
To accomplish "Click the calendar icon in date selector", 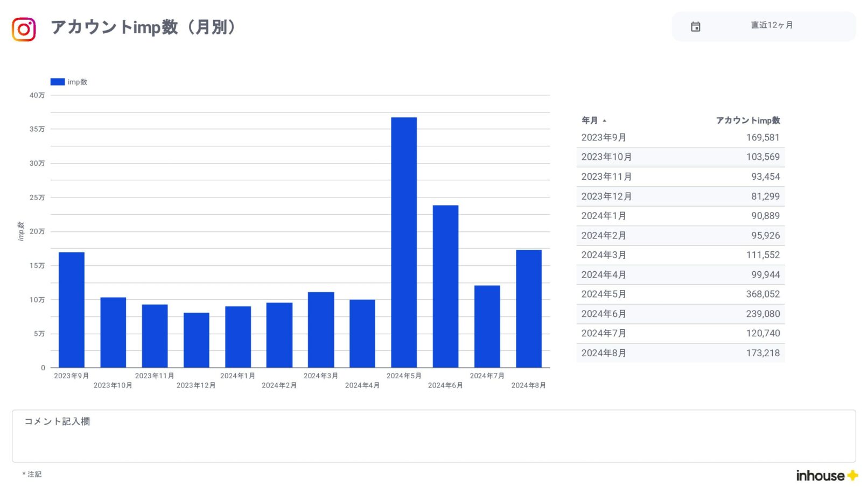I will (x=695, y=26).
